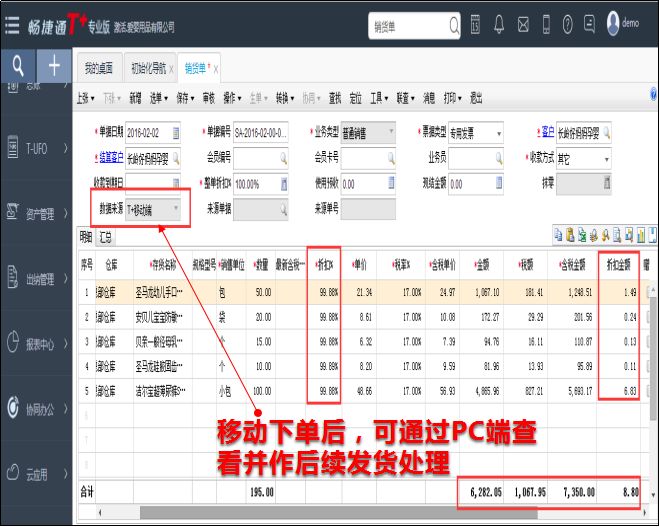Screen dimensions: 659x527
Task: Click the mobile phone icon in header
Action: tap(546, 24)
